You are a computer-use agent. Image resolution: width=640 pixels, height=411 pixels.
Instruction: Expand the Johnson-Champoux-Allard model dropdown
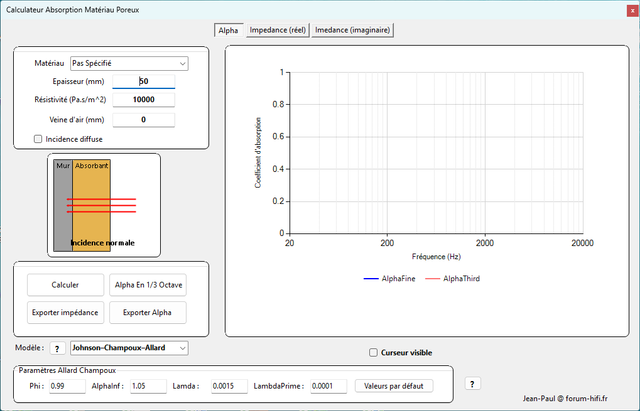[182, 348]
